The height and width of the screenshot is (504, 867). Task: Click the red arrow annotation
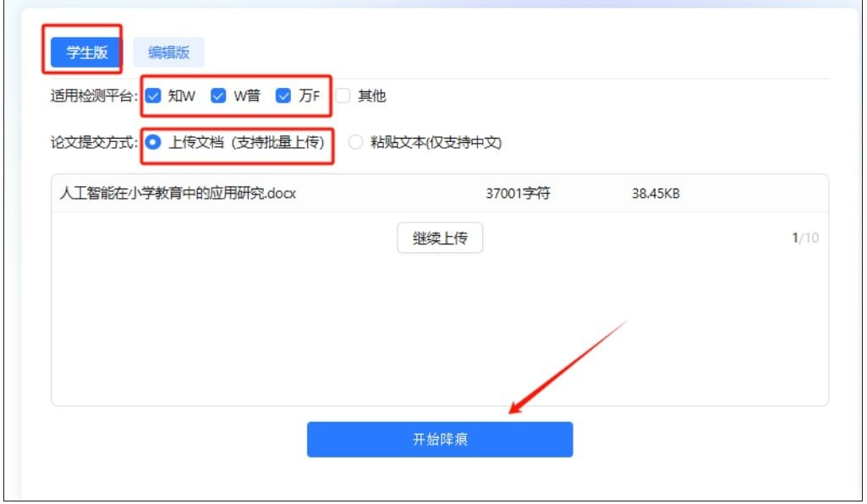pos(568,366)
